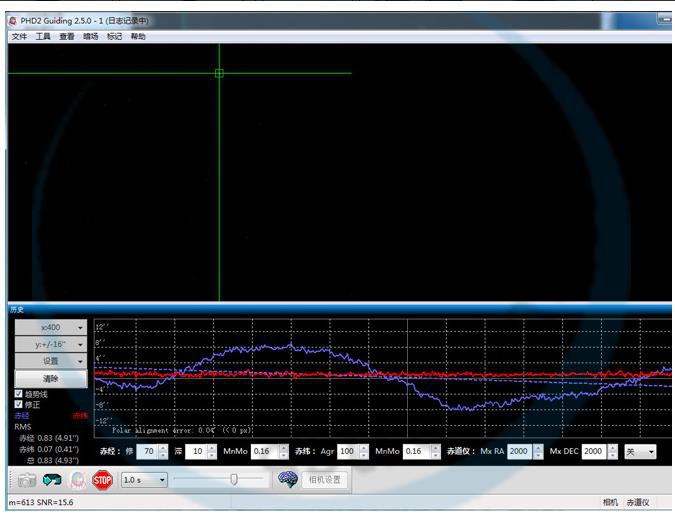Screen dimensions: 675x514
Task: Click the 清除 button
Action: [x=50, y=378]
